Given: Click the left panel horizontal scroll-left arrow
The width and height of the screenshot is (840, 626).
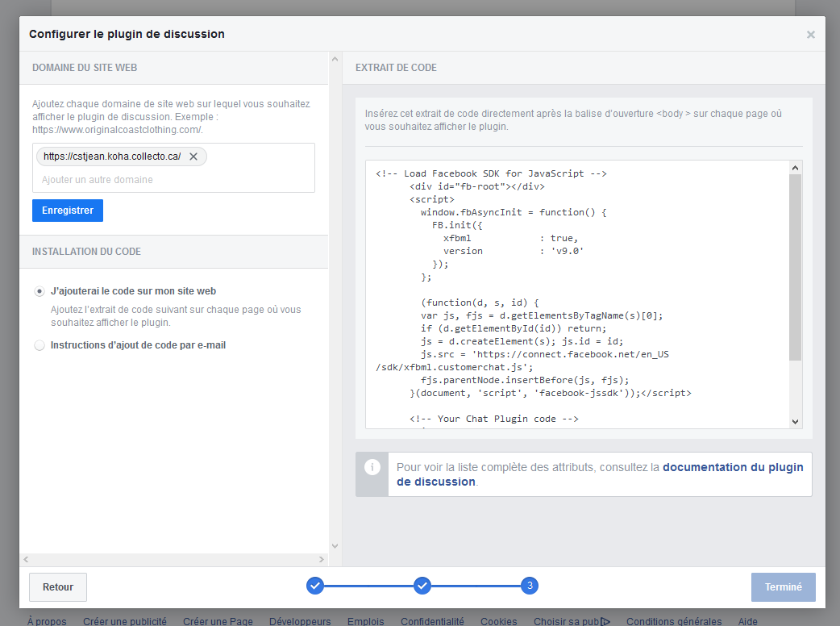Looking at the screenshot, I should 26,559.
